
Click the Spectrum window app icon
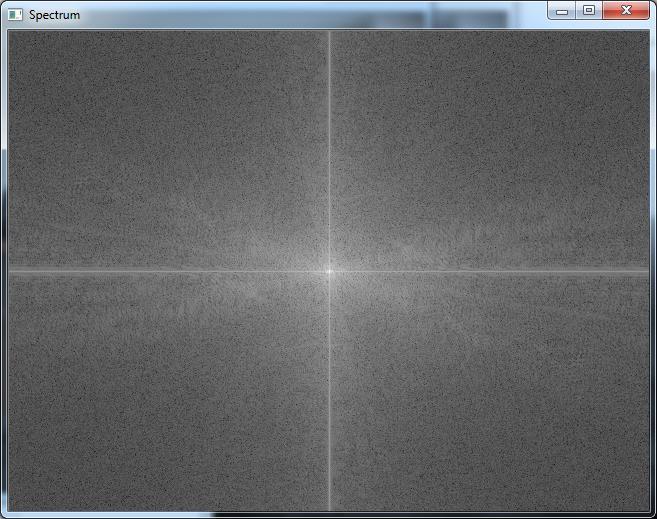(16, 15)
